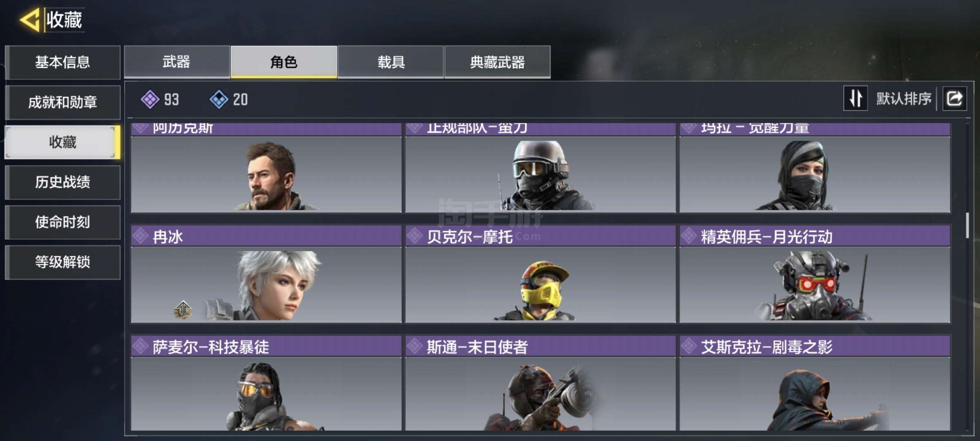The width and height of the screenshot is (980, 441).
Task: Switch to the 武器 tab
Action: 177,62
